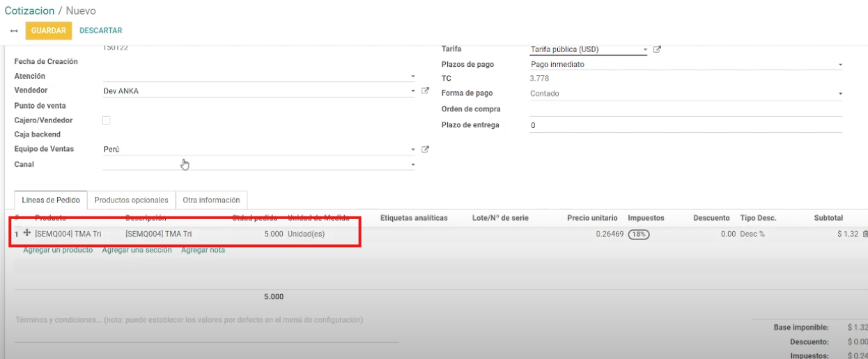The image size is (868, 359).
Task: Click the Orden de compra input field
Action: click(685, 109)
